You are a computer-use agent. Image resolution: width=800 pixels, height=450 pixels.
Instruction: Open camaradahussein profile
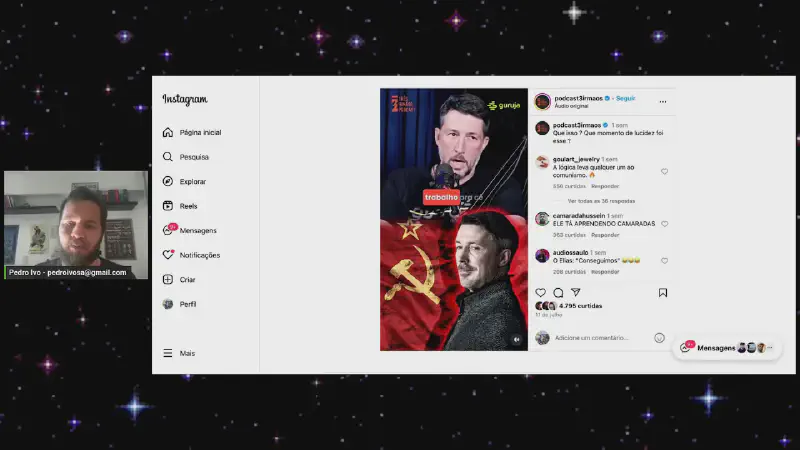pos(579,216)
